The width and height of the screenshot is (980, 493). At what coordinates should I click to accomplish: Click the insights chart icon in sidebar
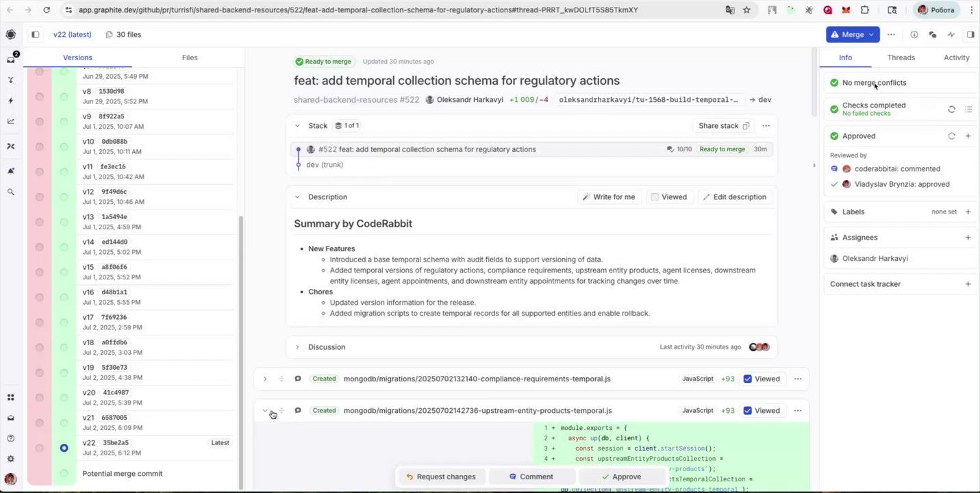[10, 121]
